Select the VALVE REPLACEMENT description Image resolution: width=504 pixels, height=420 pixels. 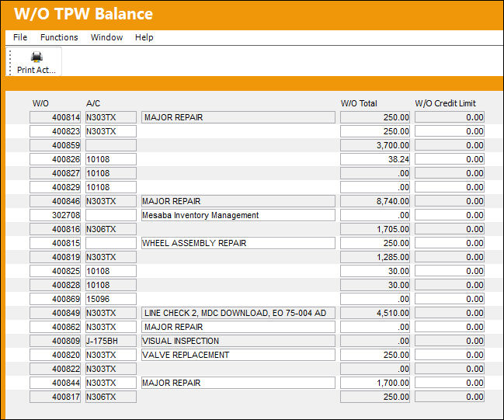click(238, 355)
